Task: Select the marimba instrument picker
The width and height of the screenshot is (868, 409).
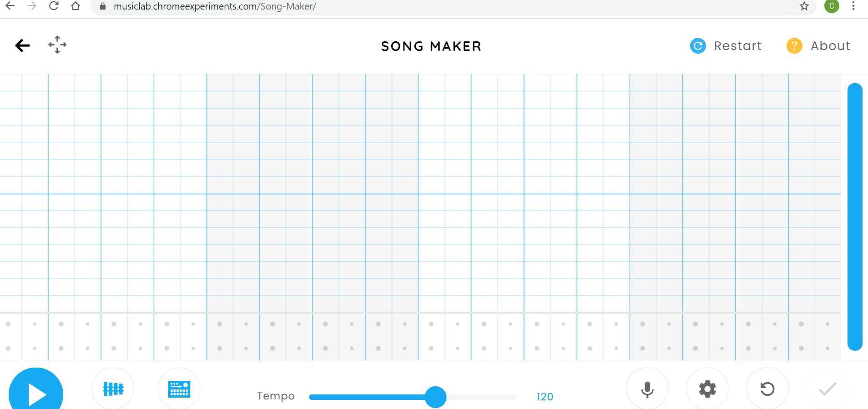Action: (x=112, y=389)
